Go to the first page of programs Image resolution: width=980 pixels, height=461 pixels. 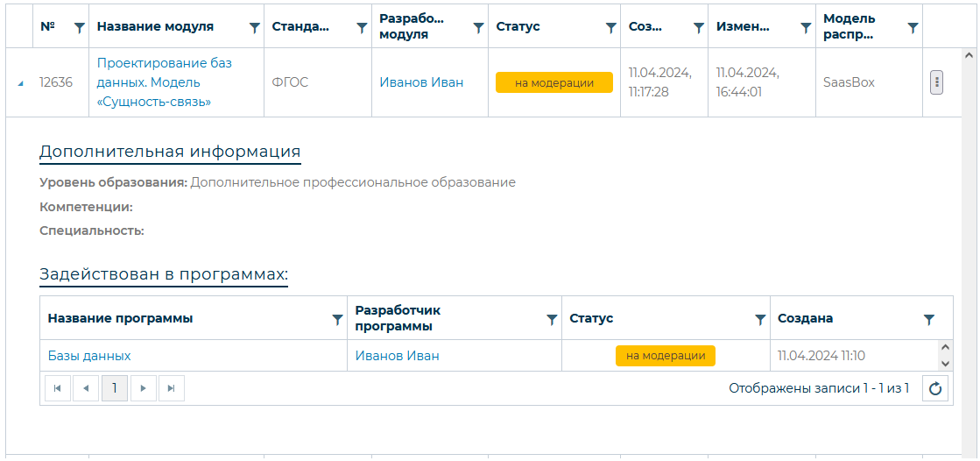tap(57, 388)
